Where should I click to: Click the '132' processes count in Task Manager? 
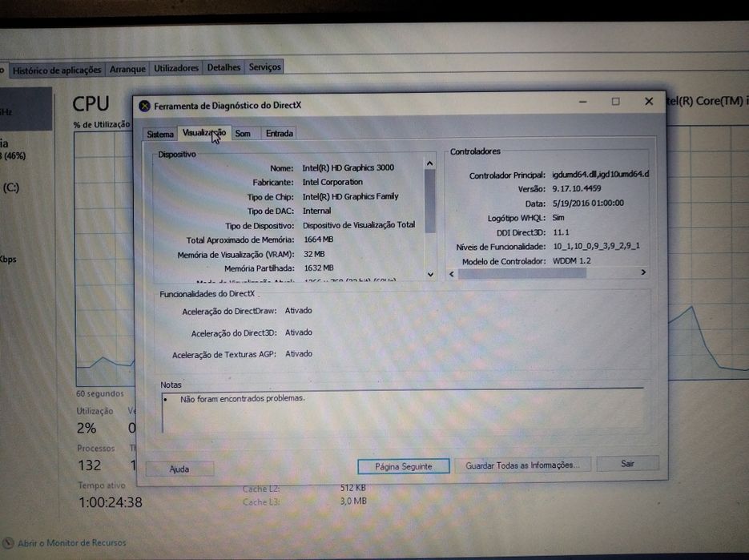tap(90, 465)
